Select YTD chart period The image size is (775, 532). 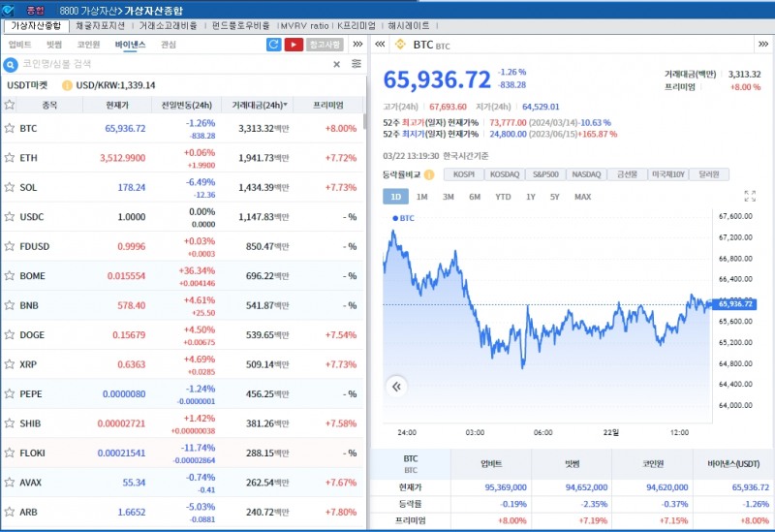(503, 197)
